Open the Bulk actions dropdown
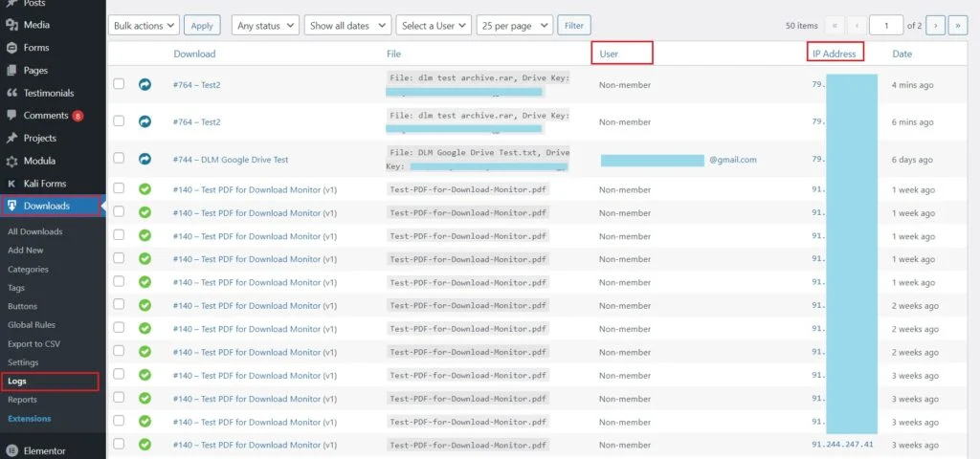Image resolution: width=980 pixels, height=459 pixels. click(144, 26)
